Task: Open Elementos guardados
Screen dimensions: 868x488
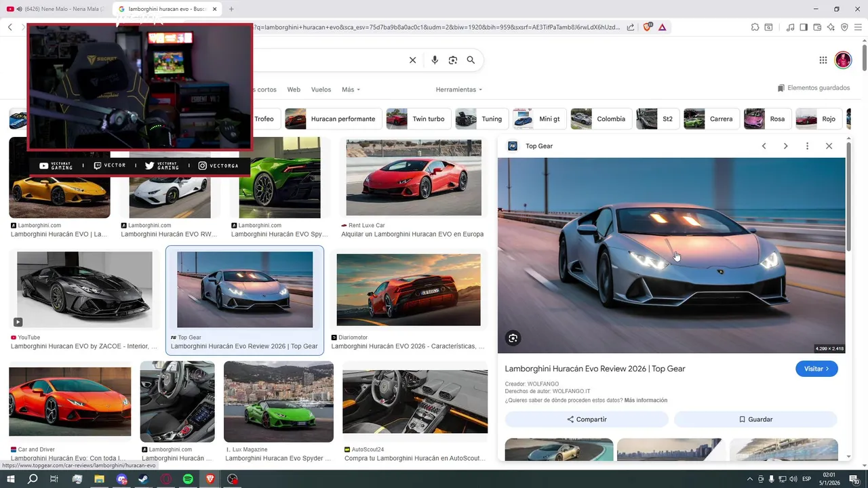Action: [x=814, y=88]
